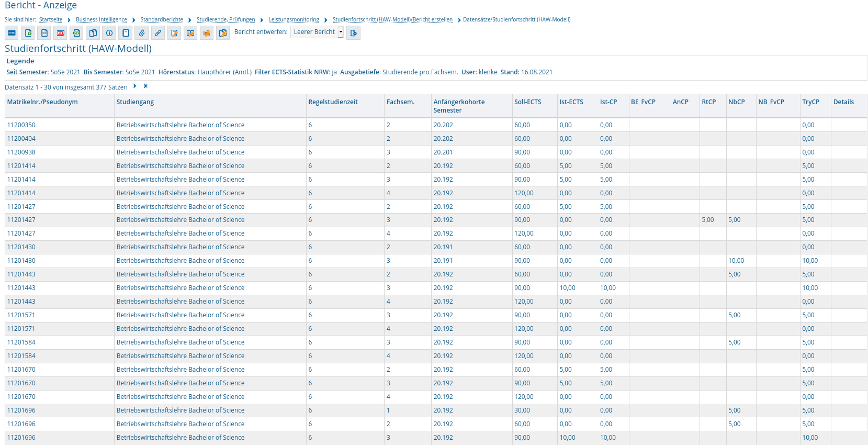Image resolution: width=868 pixels, height=445 pixels.
Task: Click NbCP 10,00 value for 11201430
Action: point(736,261)
